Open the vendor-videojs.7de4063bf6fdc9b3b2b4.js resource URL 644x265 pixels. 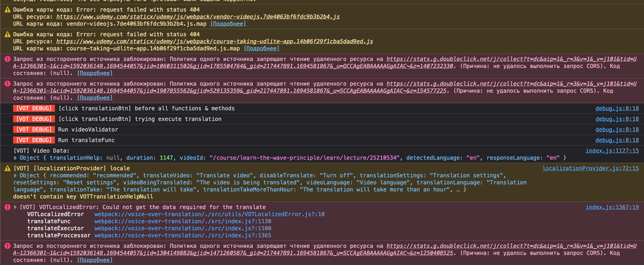[198, 17]
